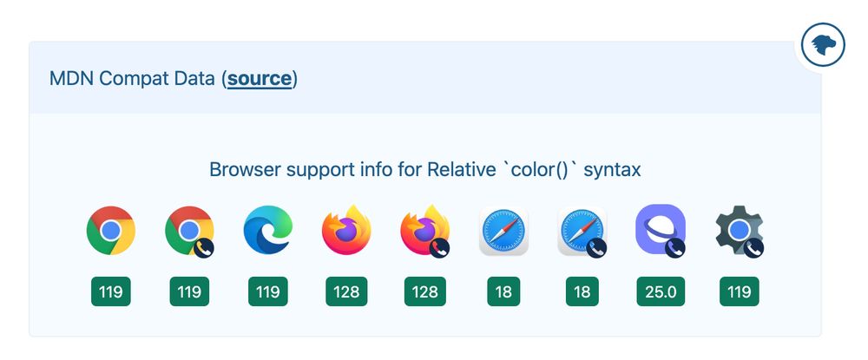The image size is (868, 360).
Task: Click the Chrome Android mobile icon
Action: click(189, 231)
